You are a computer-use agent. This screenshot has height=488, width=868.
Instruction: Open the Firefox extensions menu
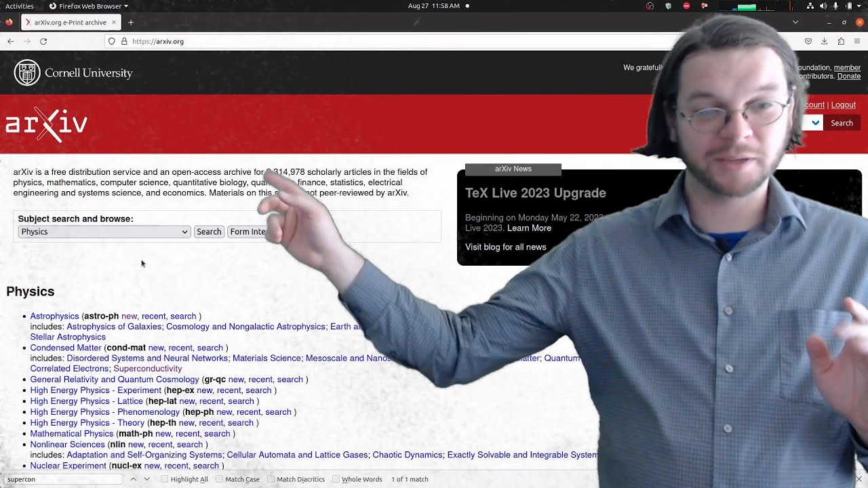(841, 41)
